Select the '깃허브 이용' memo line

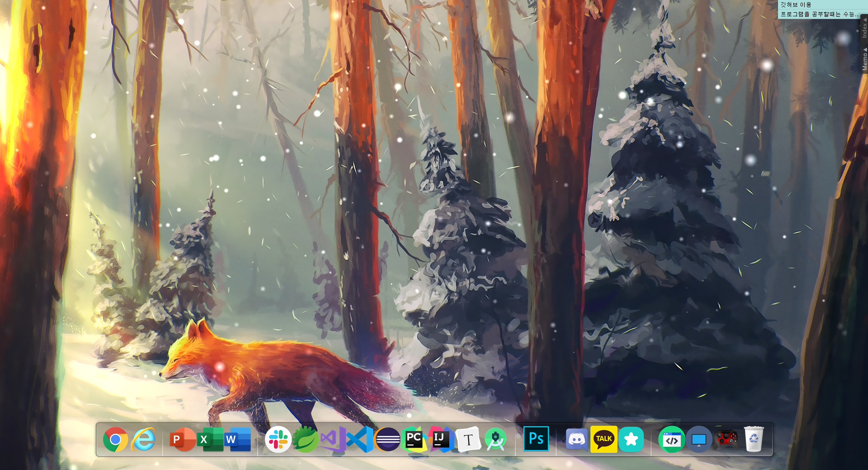pyautogui.click(x=796, y=5)
